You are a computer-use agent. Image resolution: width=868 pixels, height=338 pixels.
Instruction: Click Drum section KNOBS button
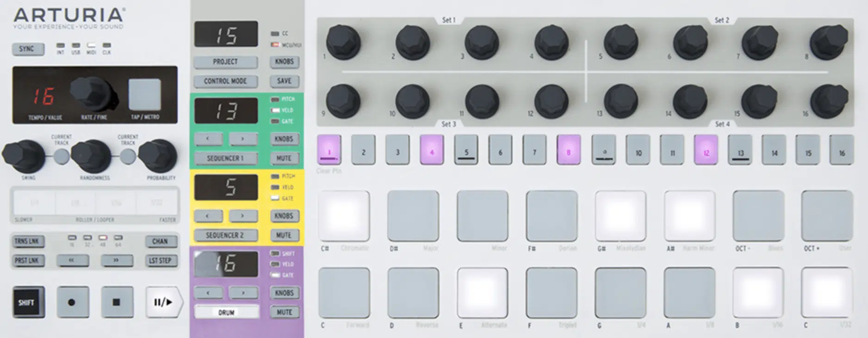284,293
